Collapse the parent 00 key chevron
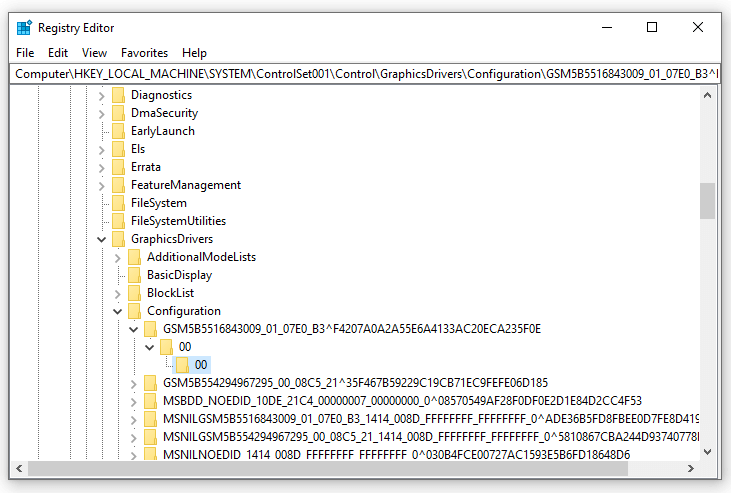Screen dimensions: 731x493 point(150,347)
